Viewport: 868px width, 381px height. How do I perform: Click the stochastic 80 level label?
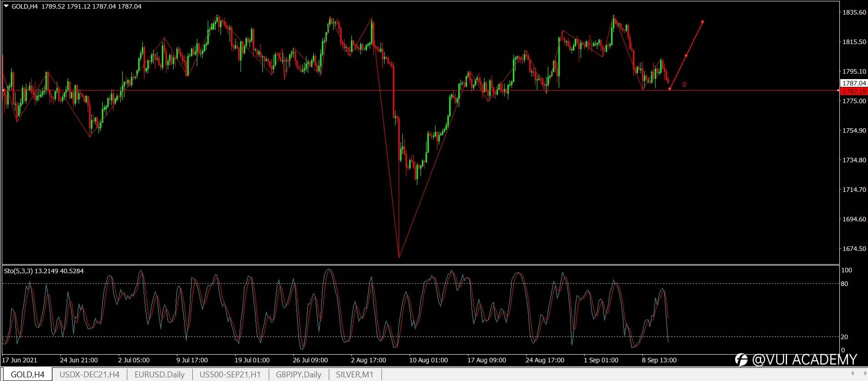coord(844,284)
